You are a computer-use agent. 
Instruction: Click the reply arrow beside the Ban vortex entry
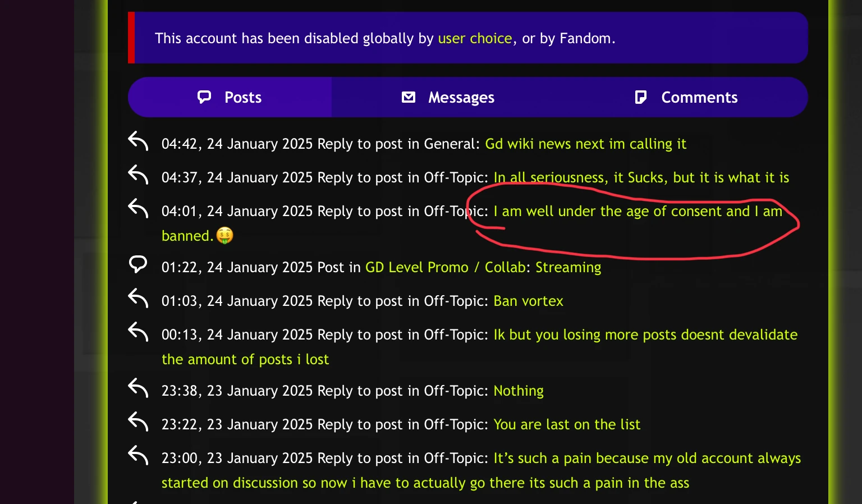[138, 299]
